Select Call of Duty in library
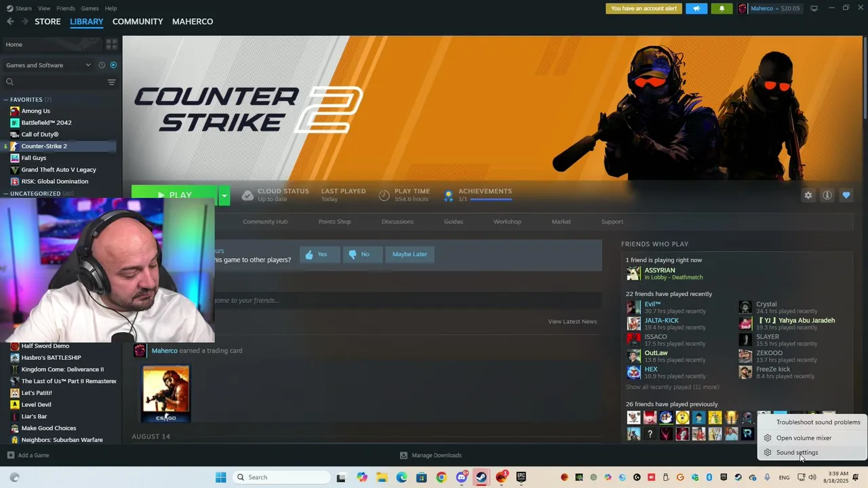 pyautogui.click(x=39, y=134)
